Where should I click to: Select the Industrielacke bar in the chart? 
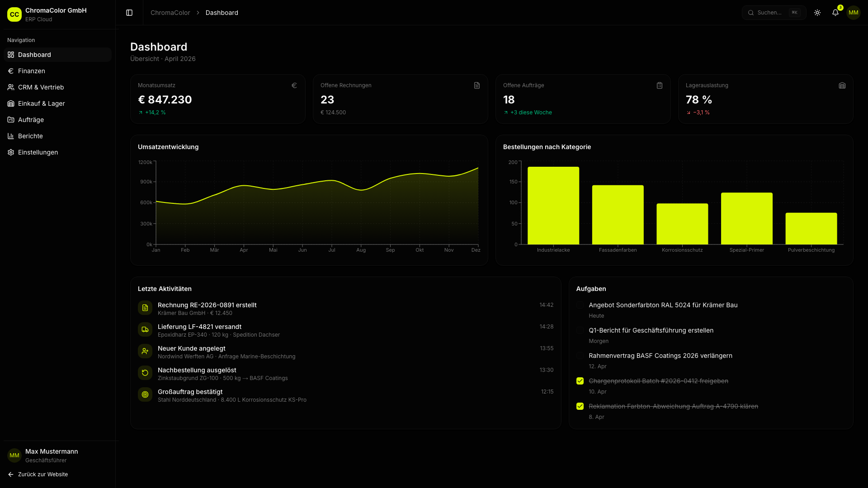point(553,206)
